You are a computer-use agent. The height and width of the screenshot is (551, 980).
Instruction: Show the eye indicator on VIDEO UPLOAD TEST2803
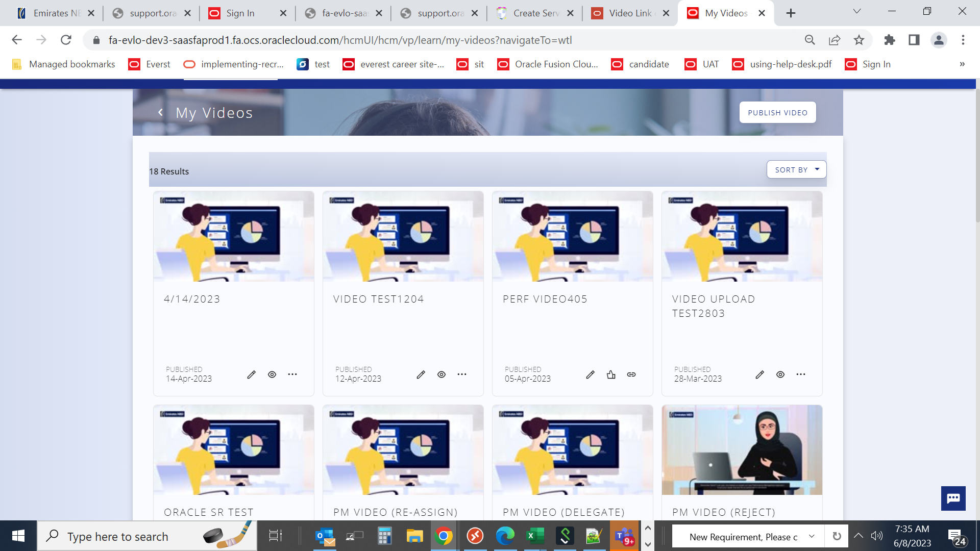780,374
